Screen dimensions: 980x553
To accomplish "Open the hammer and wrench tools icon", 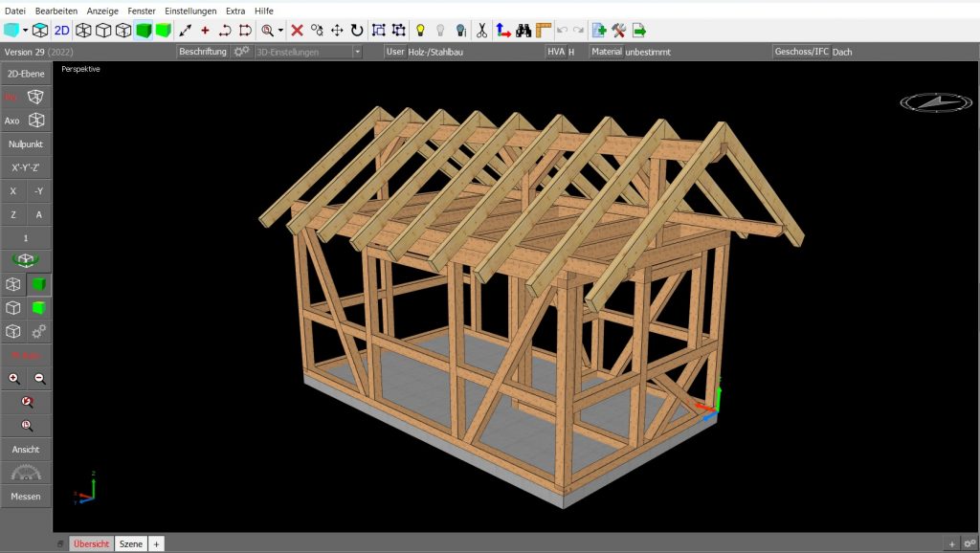I will [618, 30].
